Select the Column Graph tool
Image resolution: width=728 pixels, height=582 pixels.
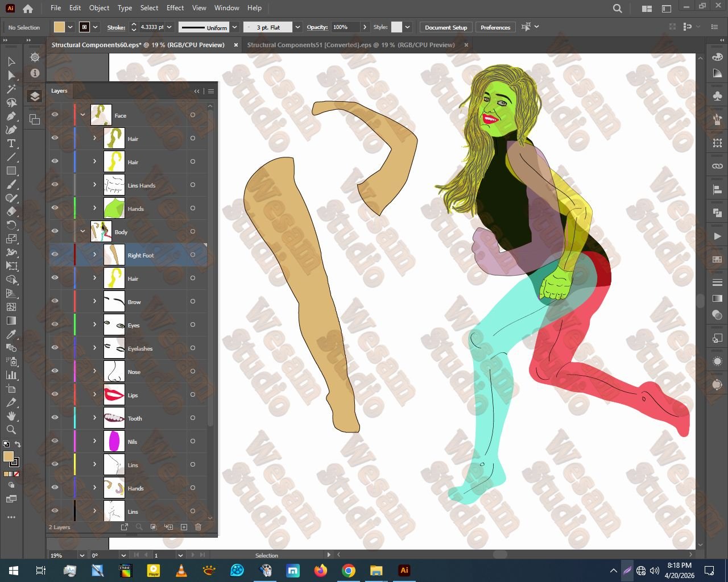click(x=11, y=375)
